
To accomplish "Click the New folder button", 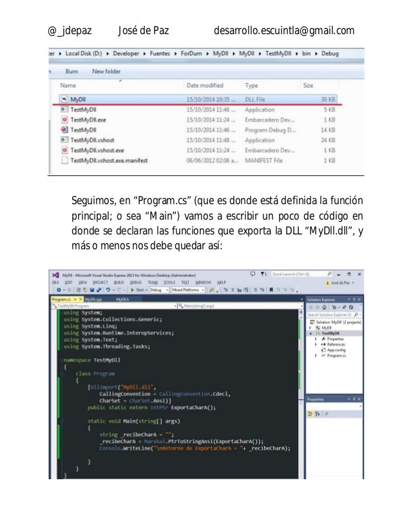I will tap(106, 71).
